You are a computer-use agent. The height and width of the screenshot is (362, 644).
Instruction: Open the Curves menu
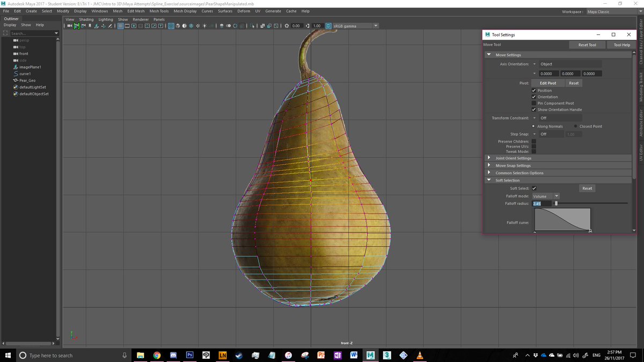click(207, 11)
